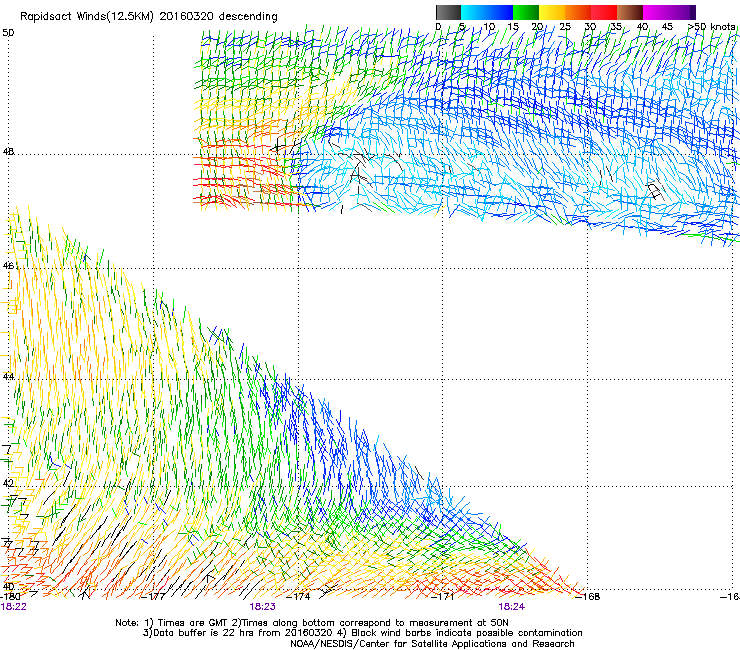Click the longitude label '-180'
This screenshot has width=740, height=650.
coord(10,596)
